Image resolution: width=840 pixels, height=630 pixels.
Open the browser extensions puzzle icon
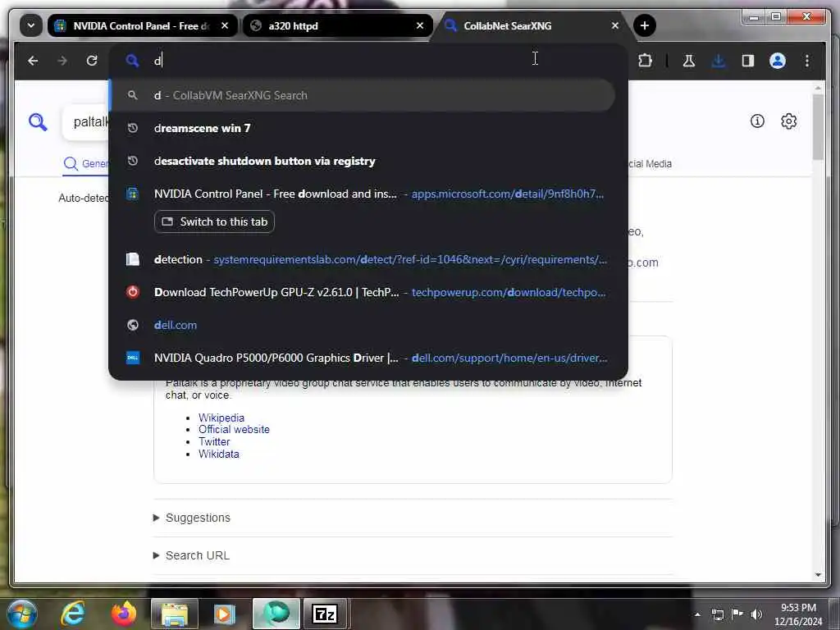pos(645,61)
